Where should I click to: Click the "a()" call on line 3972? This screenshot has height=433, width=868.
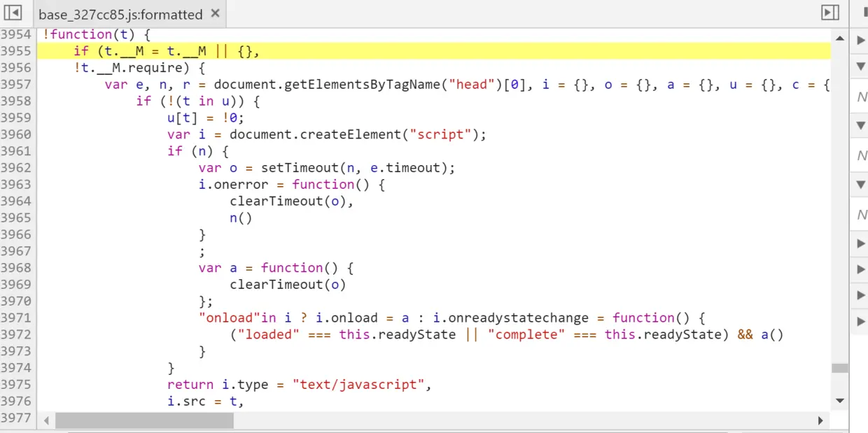click(773, 334)
